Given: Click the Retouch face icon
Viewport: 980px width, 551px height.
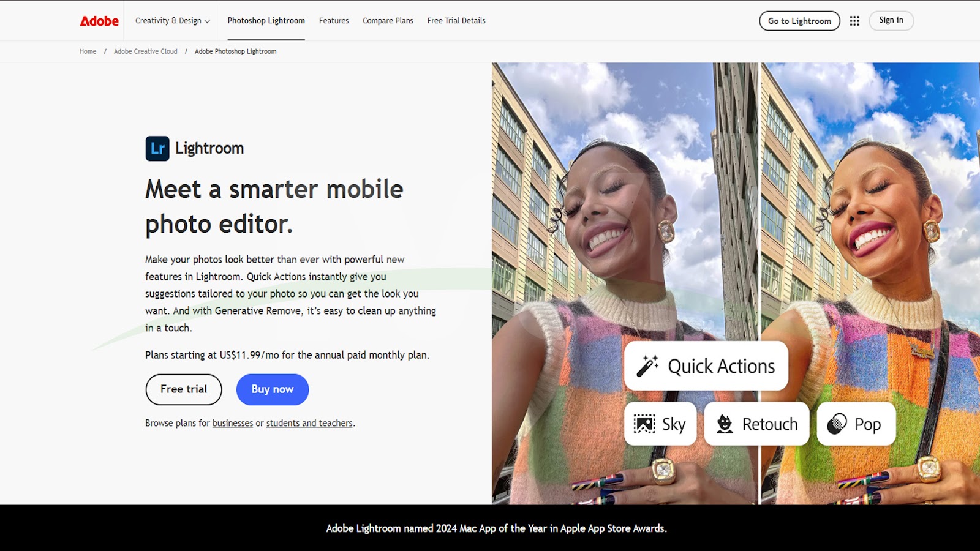Looking at the screenshot, I should [x=725, y=424].
